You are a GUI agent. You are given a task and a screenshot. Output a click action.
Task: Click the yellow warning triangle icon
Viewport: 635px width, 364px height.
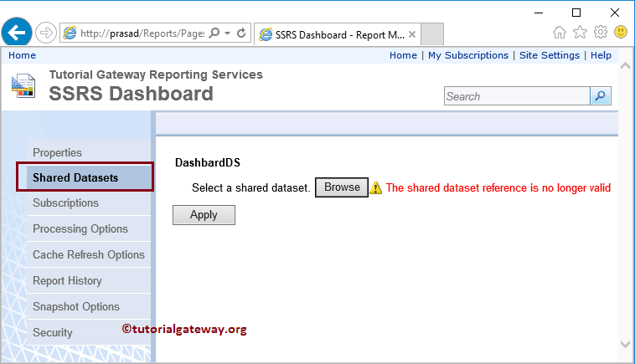pyautogui.click(x=376, y=187)
